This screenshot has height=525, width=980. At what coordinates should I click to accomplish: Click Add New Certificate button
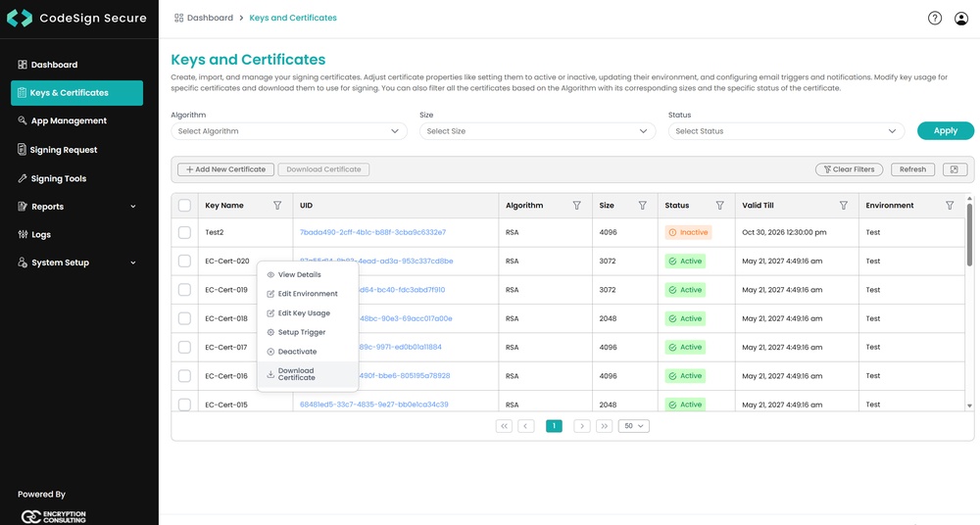tap(225, 169)
